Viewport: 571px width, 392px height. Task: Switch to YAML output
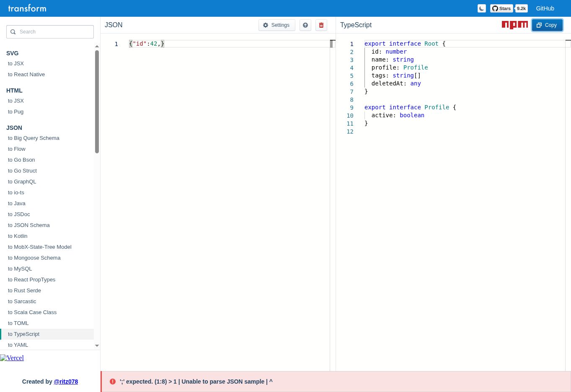point(18,345)
